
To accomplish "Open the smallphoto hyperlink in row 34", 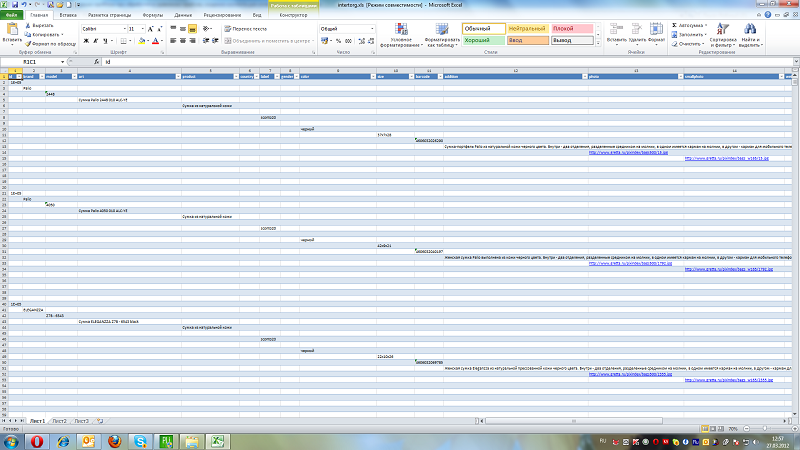I will pos(729,269).
